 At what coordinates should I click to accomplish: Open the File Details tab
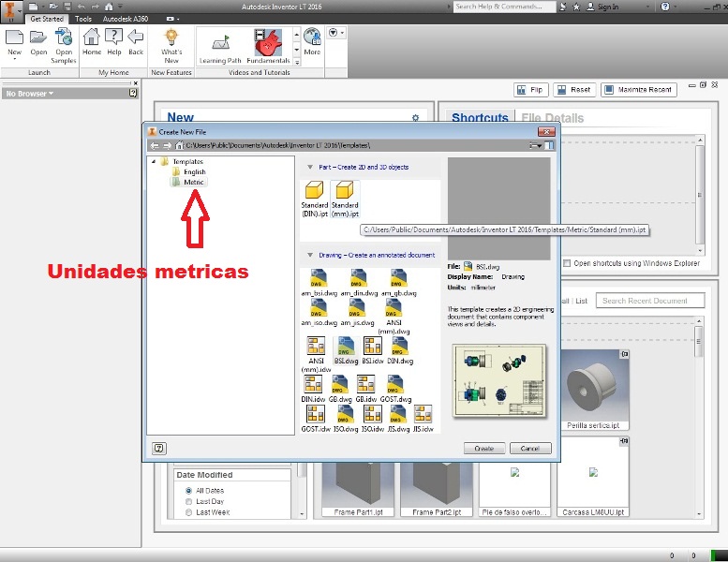[553, 118]
